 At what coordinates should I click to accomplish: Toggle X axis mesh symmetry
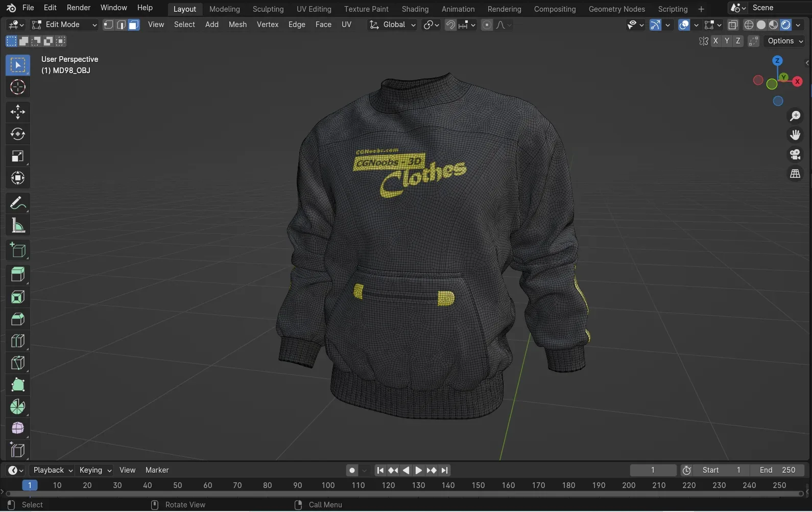pyautogui.click(x=715, y=41)
